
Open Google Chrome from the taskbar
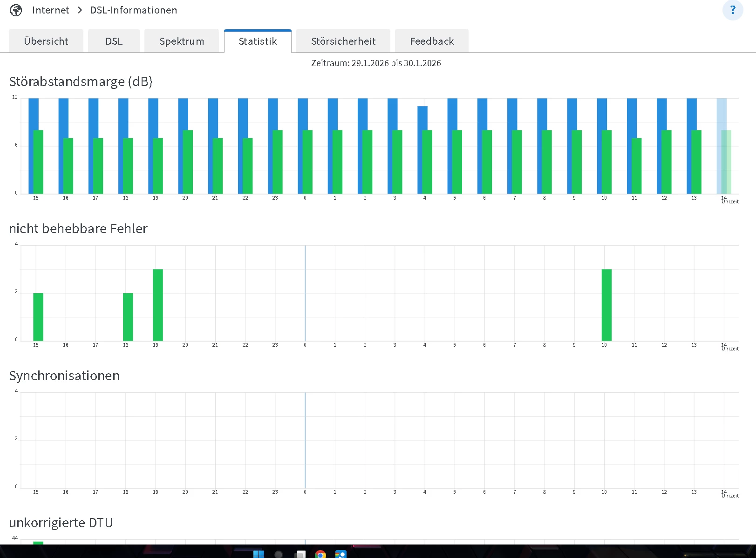320,554
